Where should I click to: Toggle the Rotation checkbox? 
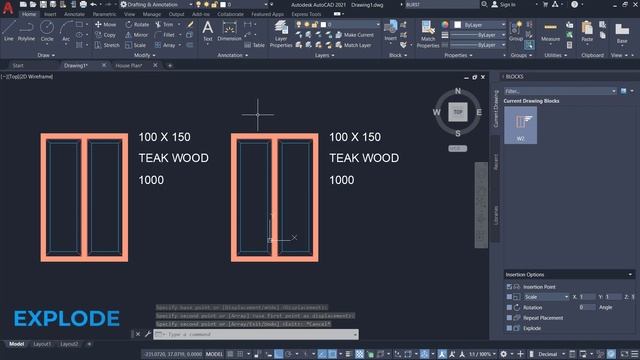pyautogui.click(x=509, y=307)
